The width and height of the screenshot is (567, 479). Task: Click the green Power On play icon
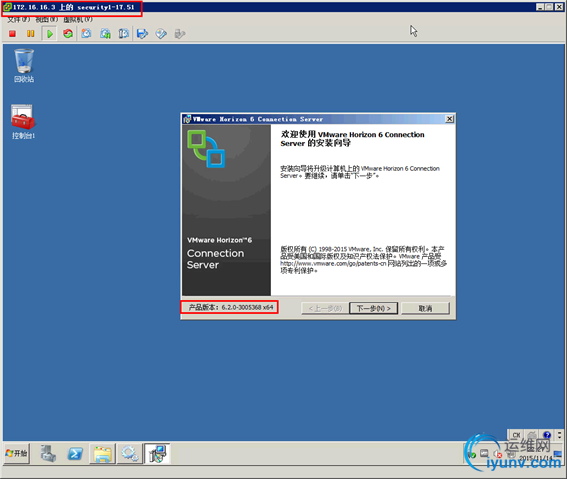50,34
